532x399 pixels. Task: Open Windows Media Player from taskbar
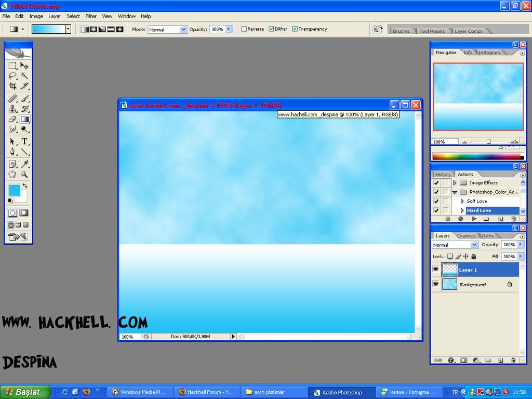tap(140, 392)
